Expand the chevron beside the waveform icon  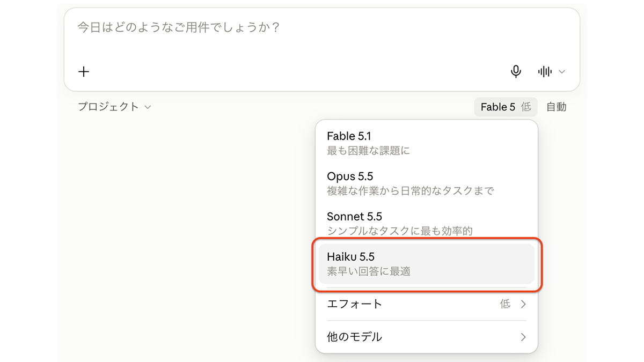pyautogui.click(x=562, y=71)
